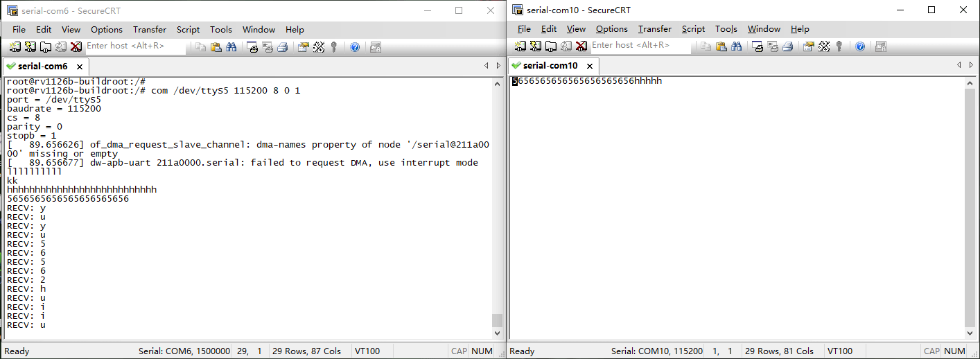Click scrollbar down arrow in serial-com6 terminal
Image resolution: width=980 pixels, height=359 pixels.
[x=497, y=333]
